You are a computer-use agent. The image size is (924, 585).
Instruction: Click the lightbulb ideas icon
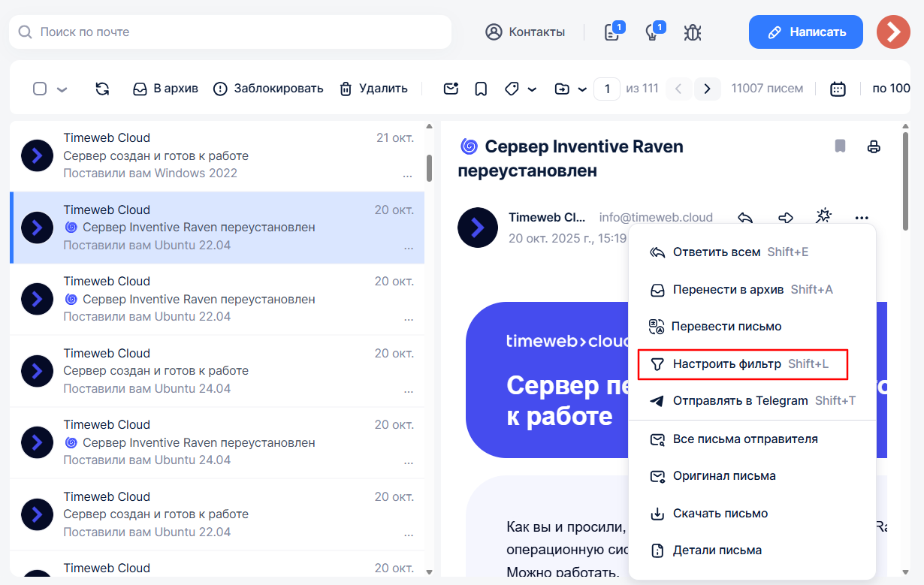pos(652,32)
